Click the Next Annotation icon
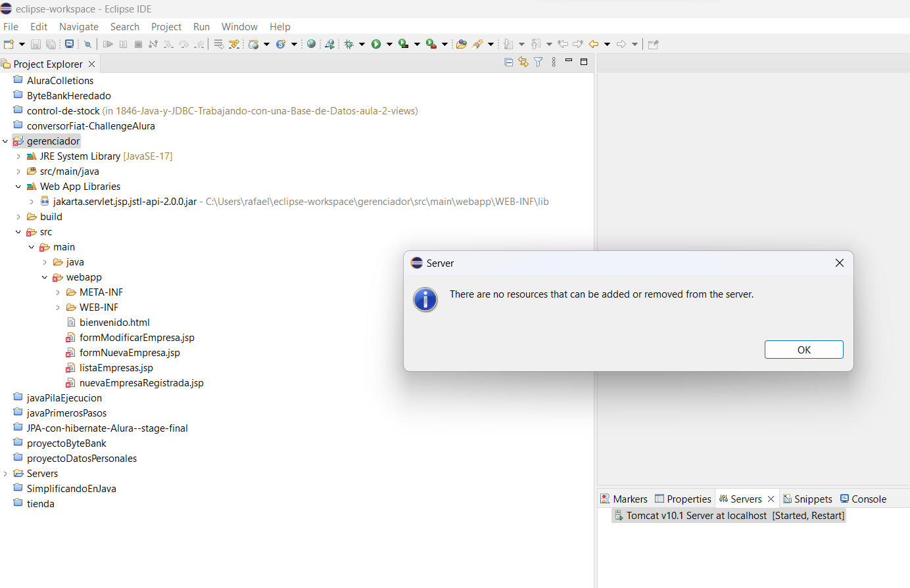 click(508, 44)
